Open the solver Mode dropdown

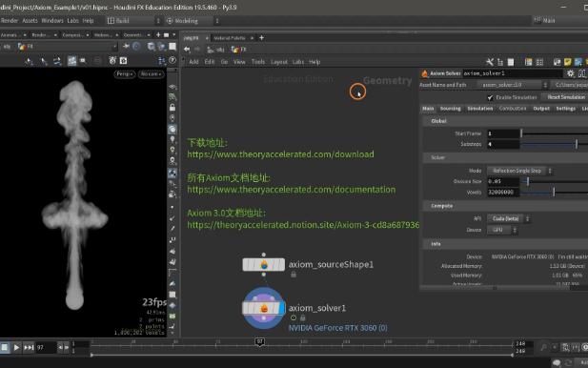(x=519, y=171)
